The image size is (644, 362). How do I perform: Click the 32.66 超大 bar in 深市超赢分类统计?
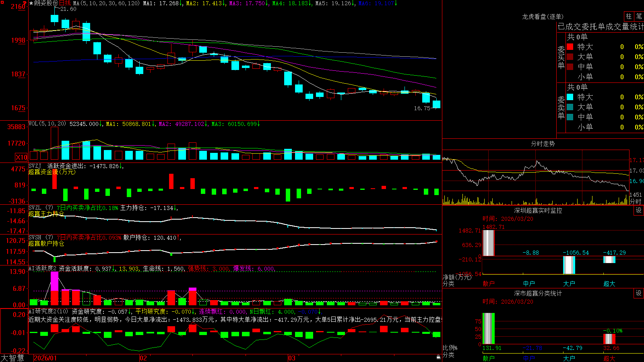(609, 339)
